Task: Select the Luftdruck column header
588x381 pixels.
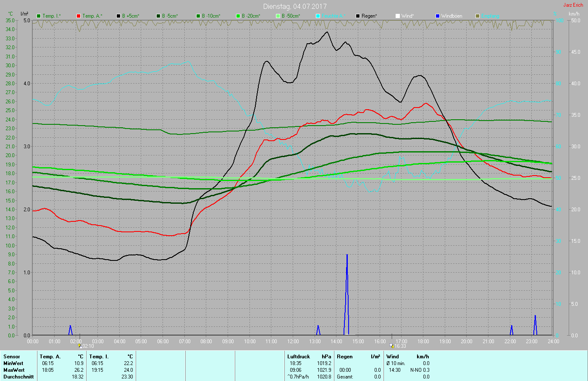Action: [x=298, y=357]
